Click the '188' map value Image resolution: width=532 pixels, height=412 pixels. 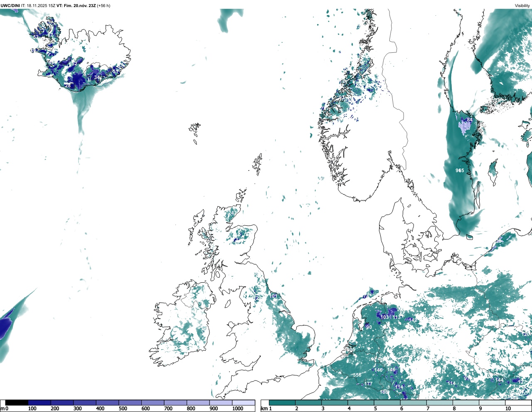[x=384, y=392]
